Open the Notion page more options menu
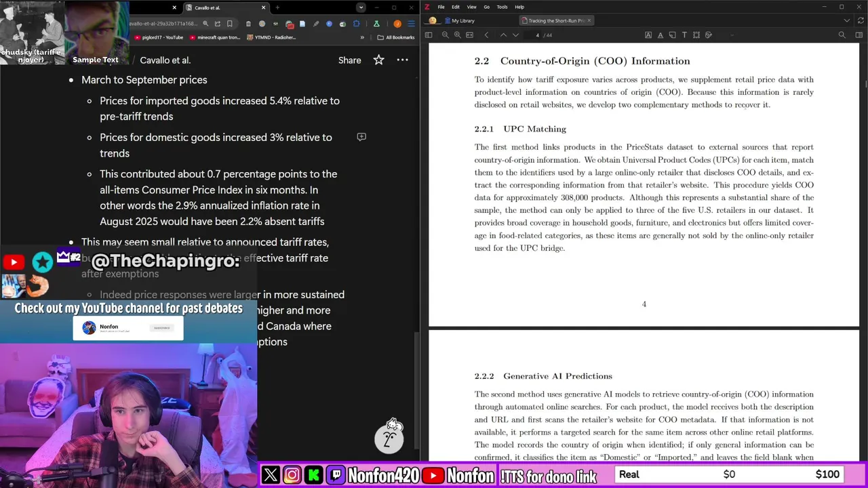Image resolution: width=868 pixels, height=488 pixels. point(402,60)
